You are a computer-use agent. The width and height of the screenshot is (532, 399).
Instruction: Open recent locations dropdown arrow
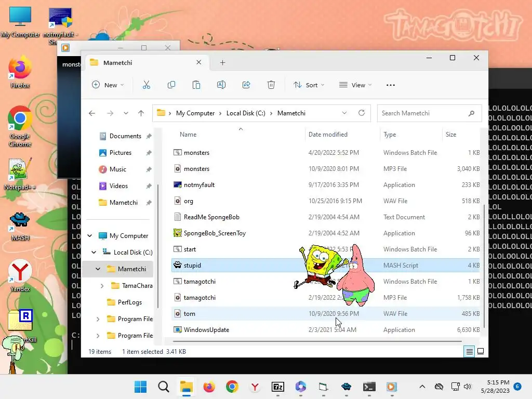point(126,113)
